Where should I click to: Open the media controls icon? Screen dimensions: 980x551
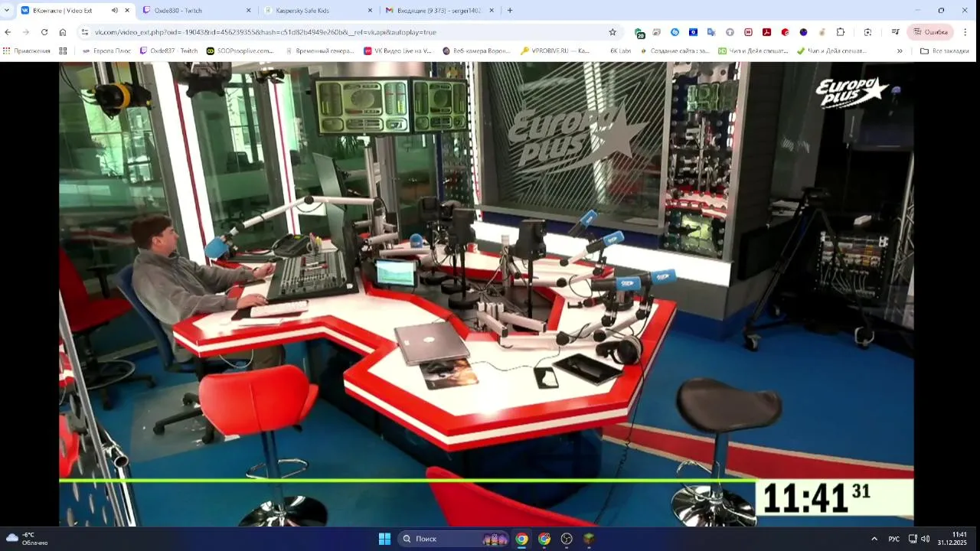[x=895, y=32]
